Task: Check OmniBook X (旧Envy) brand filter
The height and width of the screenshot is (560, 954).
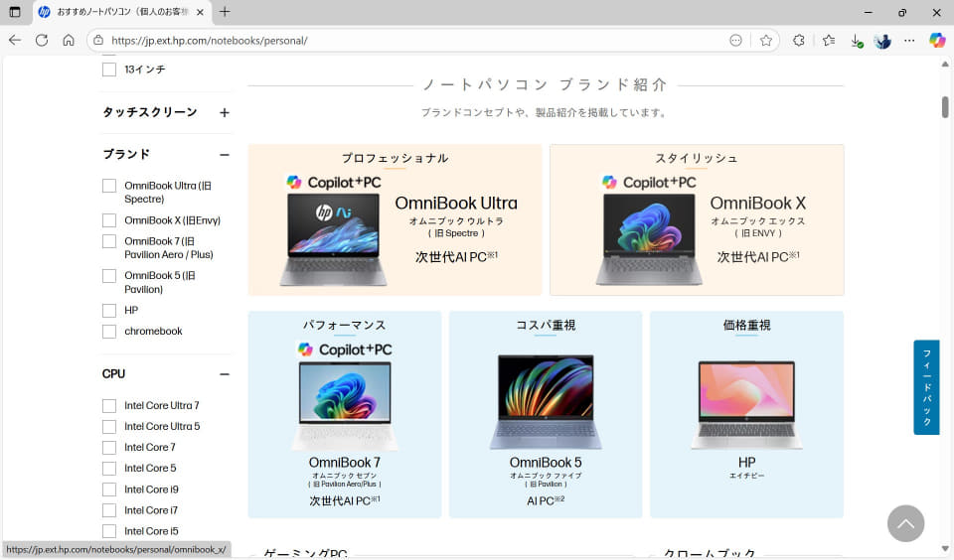Action: click(109, 220)
